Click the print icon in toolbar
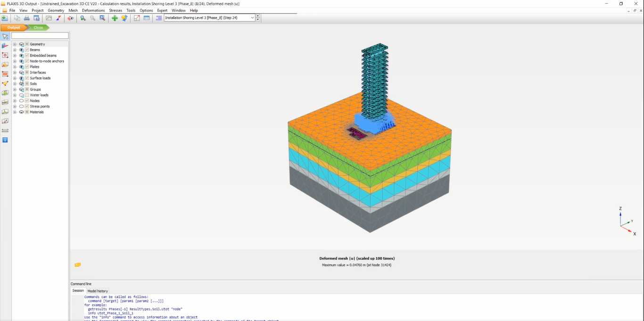 point(27,18)
